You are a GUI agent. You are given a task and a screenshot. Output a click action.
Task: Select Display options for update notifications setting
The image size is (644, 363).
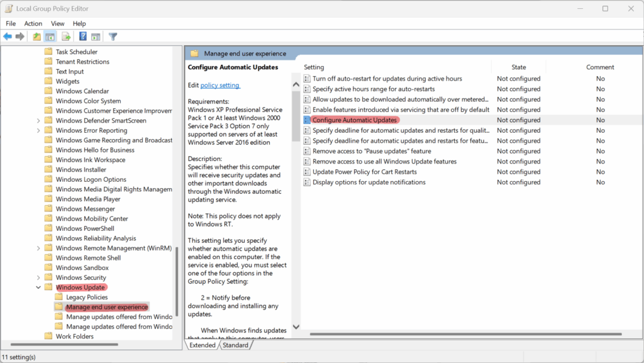369,182
